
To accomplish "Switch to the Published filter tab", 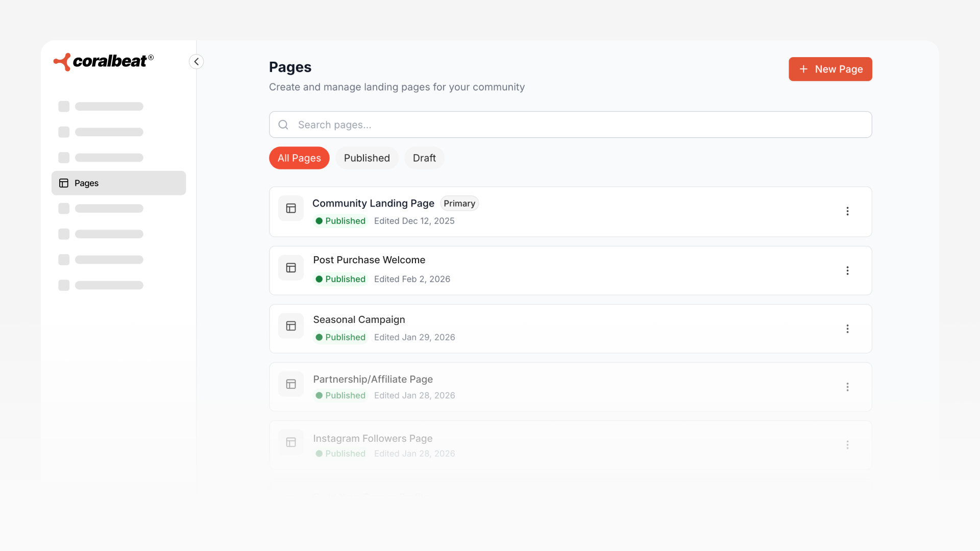I will 366,158.
